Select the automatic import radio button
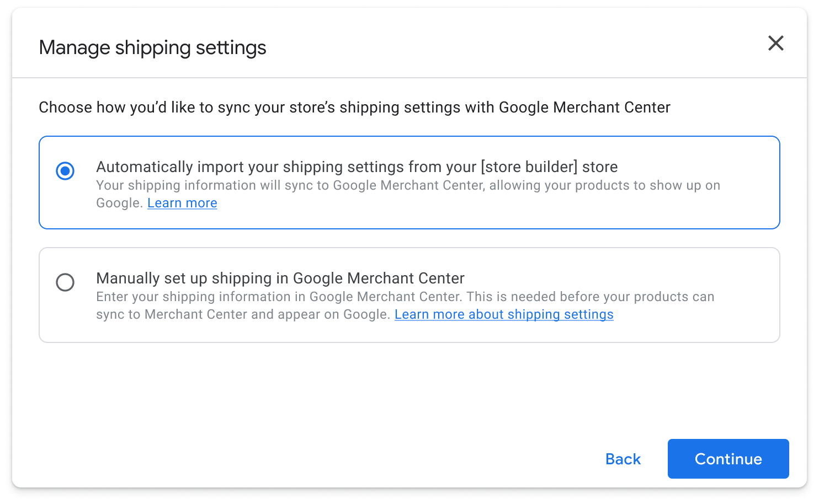This screenshot has height=504, width=819. (x=65, y=171)
